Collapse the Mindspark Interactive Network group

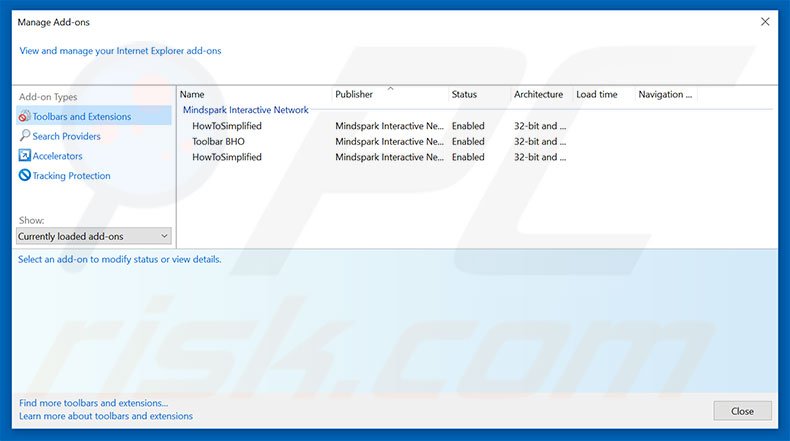[245, 110]
